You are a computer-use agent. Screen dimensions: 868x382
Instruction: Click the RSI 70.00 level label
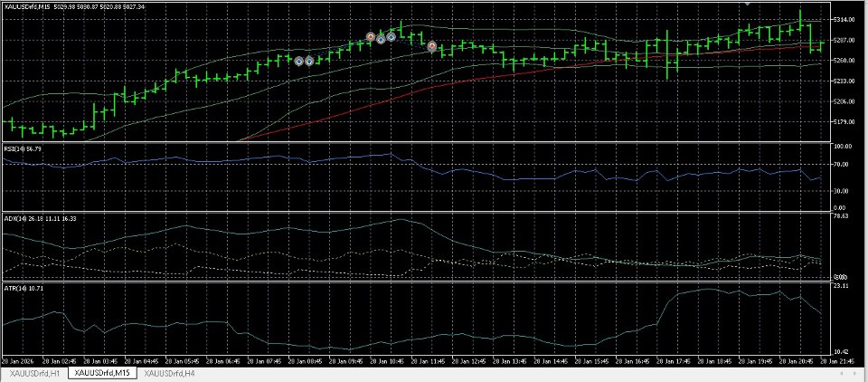click(842, 165)
